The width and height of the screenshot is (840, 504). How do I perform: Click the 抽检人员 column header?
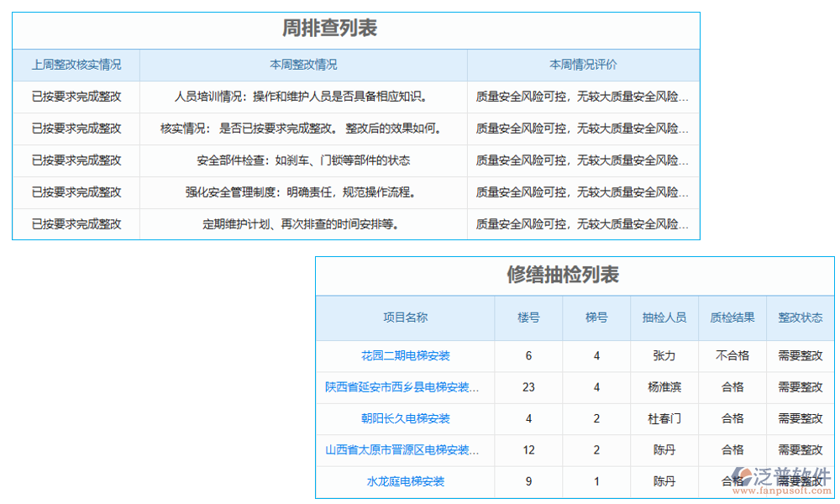tap(663, 318)
